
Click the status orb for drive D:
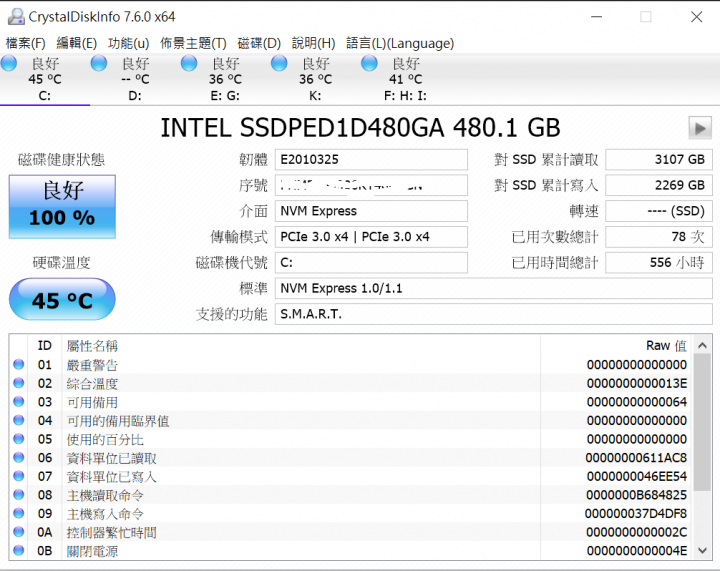point(99,63)
